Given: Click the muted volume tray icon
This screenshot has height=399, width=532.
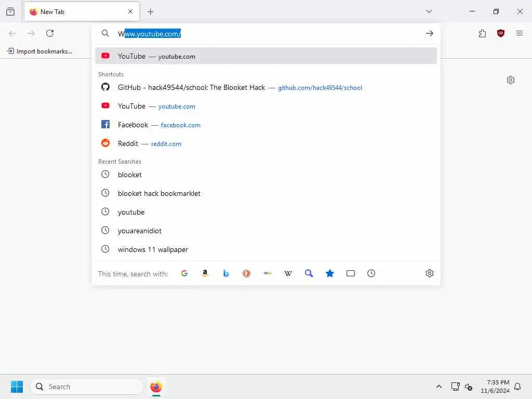Looking at the screenshot, I should 469,387.
